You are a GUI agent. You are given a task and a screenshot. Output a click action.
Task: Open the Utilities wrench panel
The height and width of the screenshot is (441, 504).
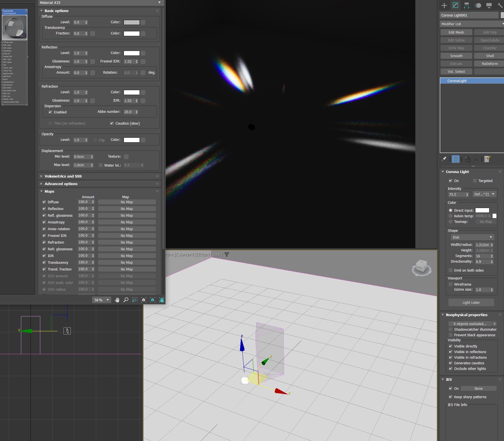(500, 5)
